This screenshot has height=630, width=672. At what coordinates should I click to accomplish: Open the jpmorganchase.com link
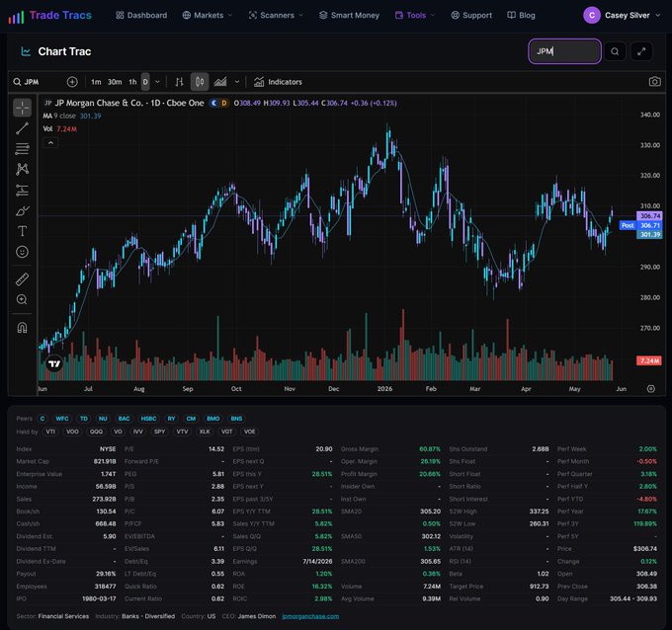click(x=310, y=616)
